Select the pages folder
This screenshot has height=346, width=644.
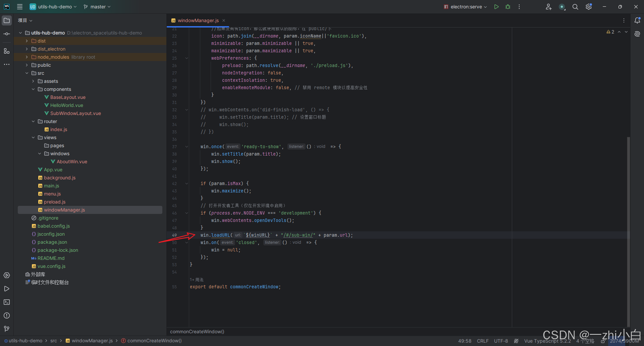[57, 146]
